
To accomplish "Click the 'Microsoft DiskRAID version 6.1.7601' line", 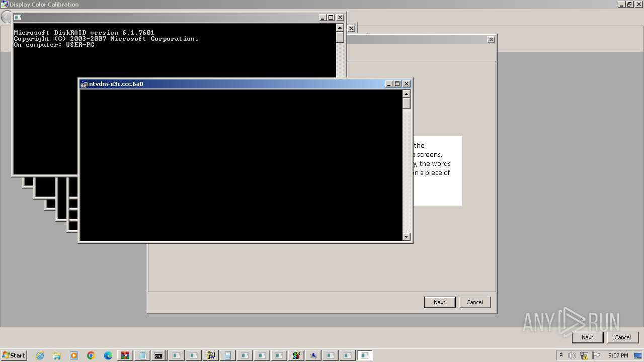I will point(84,33).
